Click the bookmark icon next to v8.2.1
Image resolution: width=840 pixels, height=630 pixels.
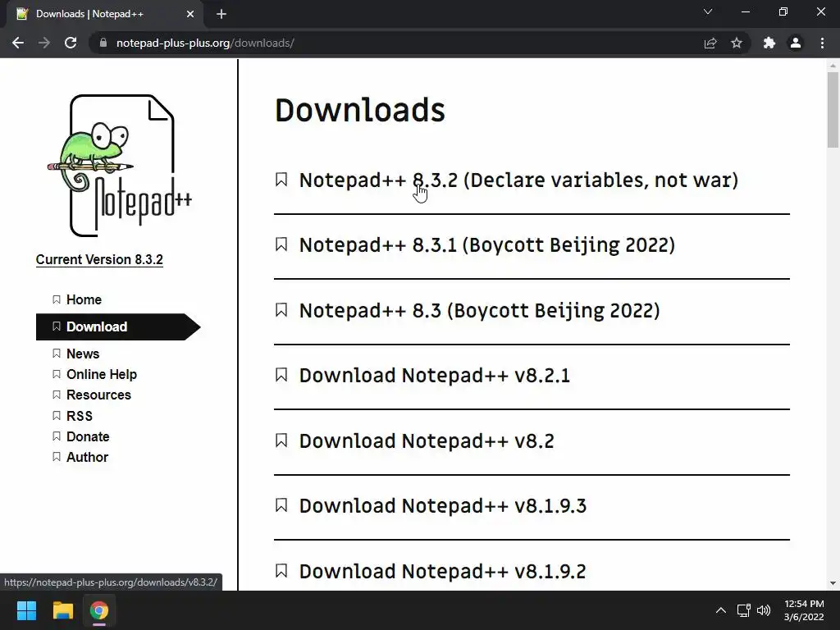tap(281, 375)
